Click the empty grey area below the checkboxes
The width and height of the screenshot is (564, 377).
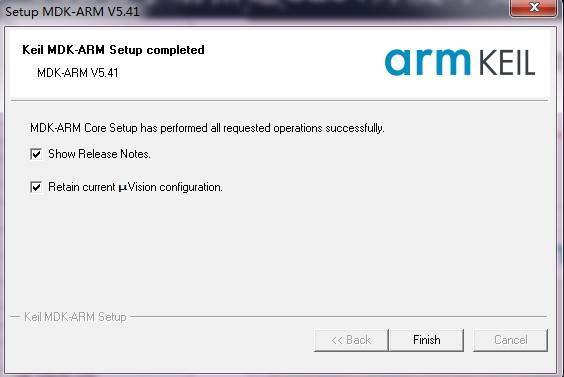tap(279, 252)
